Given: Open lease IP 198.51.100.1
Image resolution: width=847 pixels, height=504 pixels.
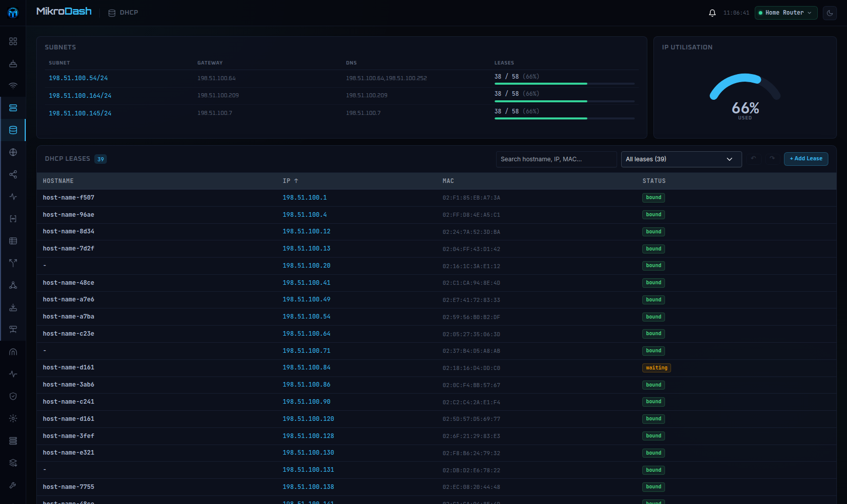Looking at the screenshot, I should [x=305, y=198].
